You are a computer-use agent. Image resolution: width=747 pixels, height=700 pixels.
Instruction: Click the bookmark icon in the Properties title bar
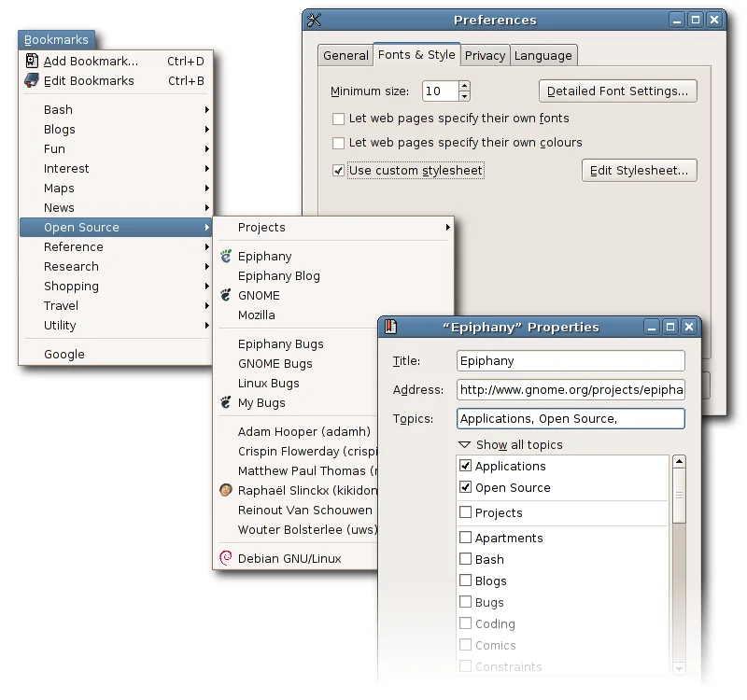pos(391,327)
